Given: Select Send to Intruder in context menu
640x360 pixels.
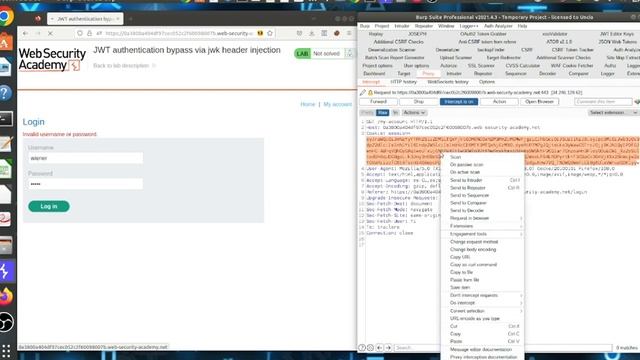Looking at the screenshot, I should coord(482,180).
